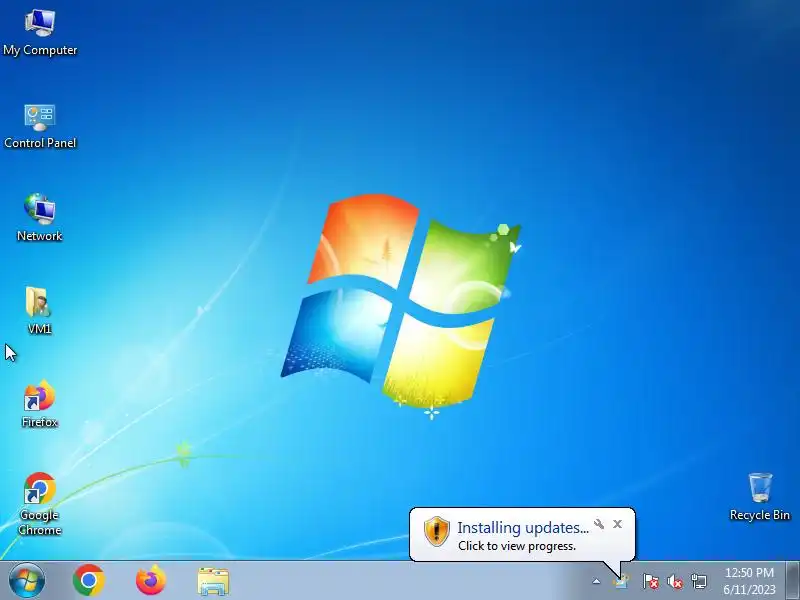This screenshot has width=800, height=600.
Task: Select the Google Chrome desktop shortcut
Action: 39,504
